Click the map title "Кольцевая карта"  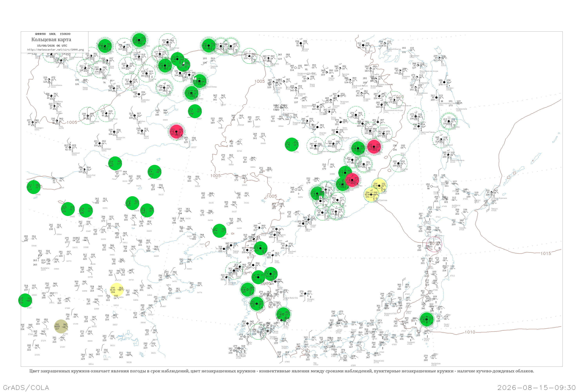51,40
